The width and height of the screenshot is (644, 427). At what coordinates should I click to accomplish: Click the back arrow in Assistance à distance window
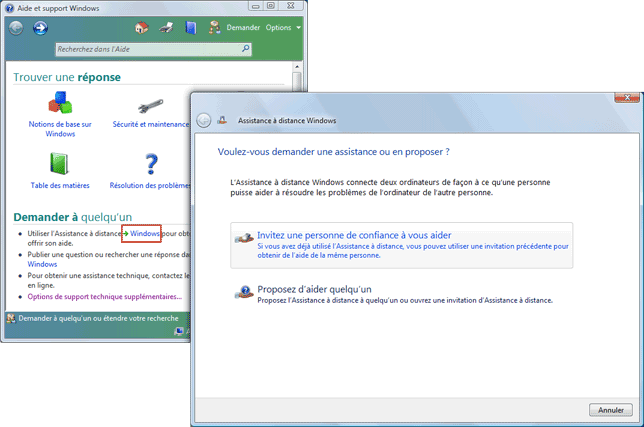[203, 120]
